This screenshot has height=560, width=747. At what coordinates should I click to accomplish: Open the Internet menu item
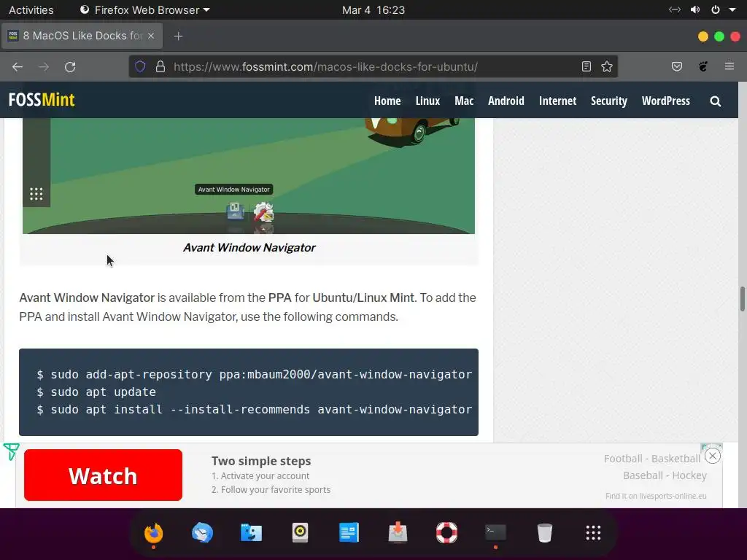coord(557,101)
